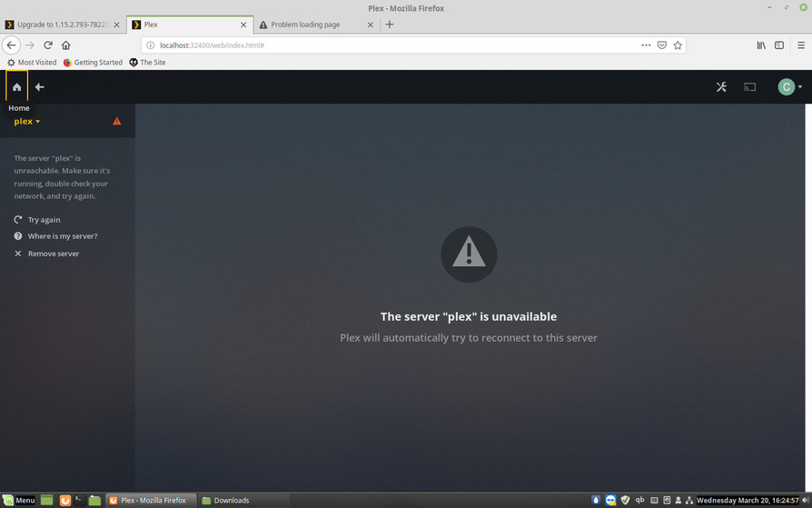This screenshot has height=508, width=812.
Task: Switch to Plex - Mozilla Firefox taskbar window
Action: tap(151, 500)
